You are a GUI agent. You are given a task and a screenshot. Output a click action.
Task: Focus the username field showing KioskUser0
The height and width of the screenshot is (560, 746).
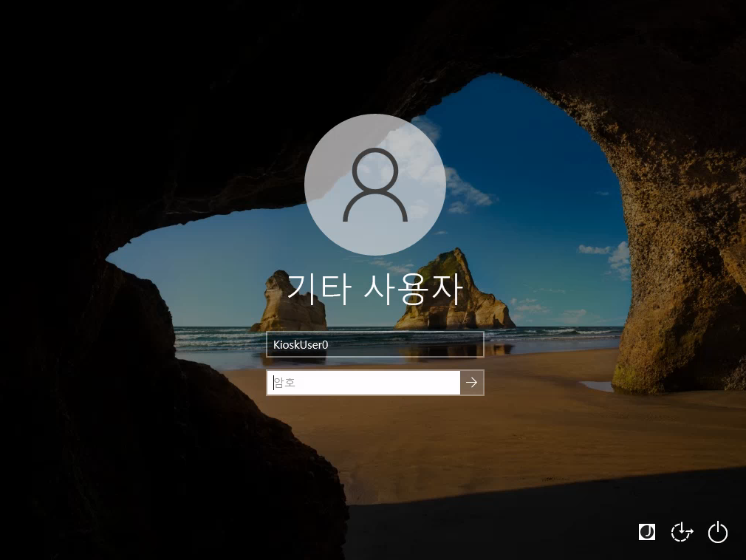click(x=375, y=344)
